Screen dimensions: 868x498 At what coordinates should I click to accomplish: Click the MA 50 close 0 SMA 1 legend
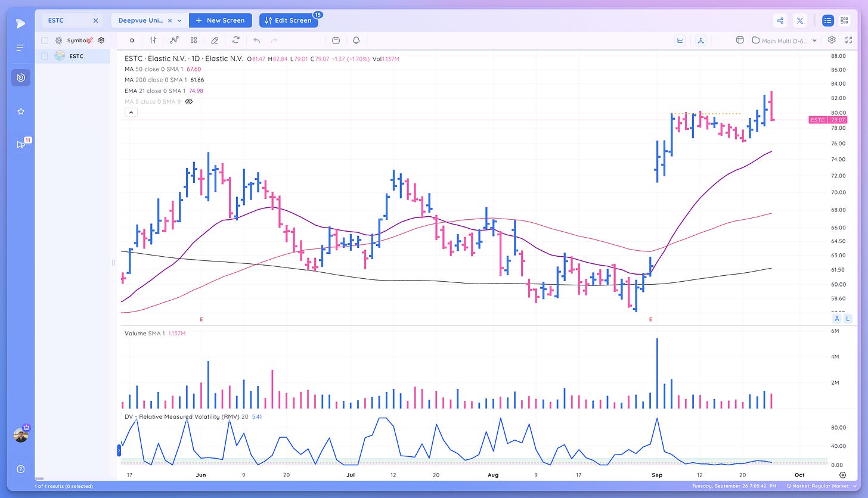(163, 69)
